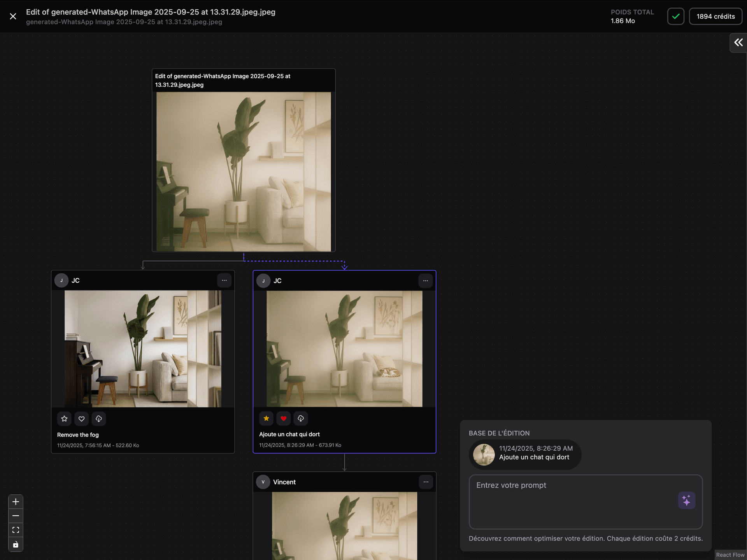Screen dimensions: 747x560
Task: Focus the 'Entrez votre prompt' field
Action: tap(572, 502)
